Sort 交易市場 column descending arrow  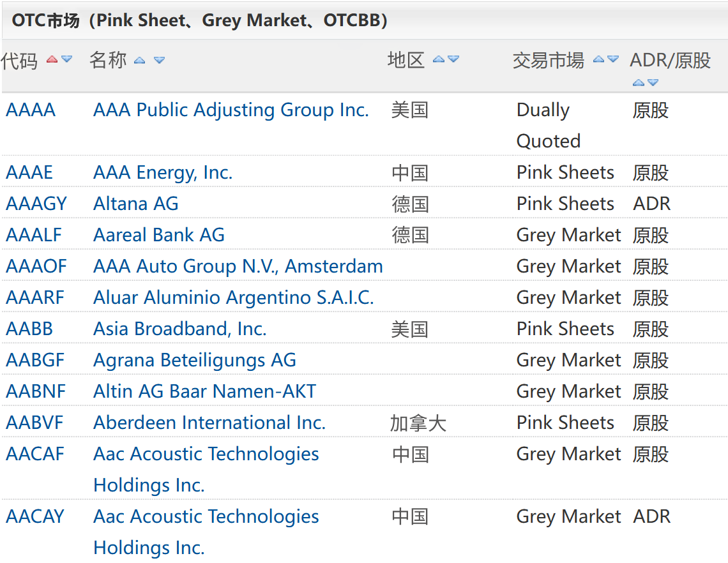click(613, 59)
